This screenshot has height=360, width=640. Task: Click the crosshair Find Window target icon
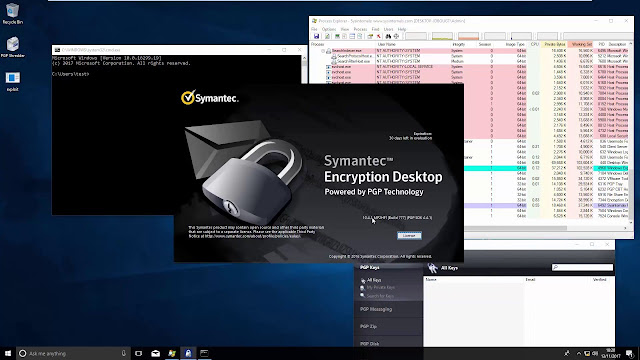[396, 36]
